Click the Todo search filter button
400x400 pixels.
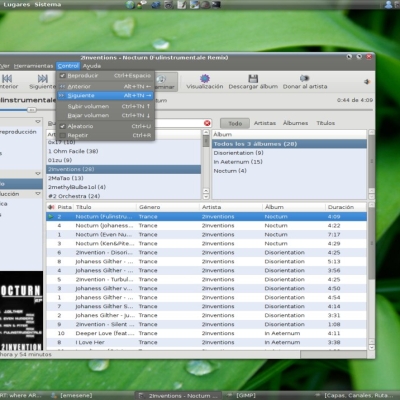click(235, 123)
